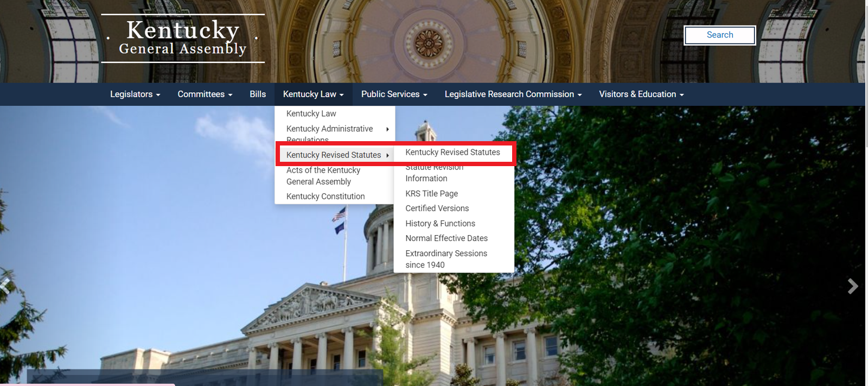Click the Kentucky General Assembly logo

coord(183,38)
